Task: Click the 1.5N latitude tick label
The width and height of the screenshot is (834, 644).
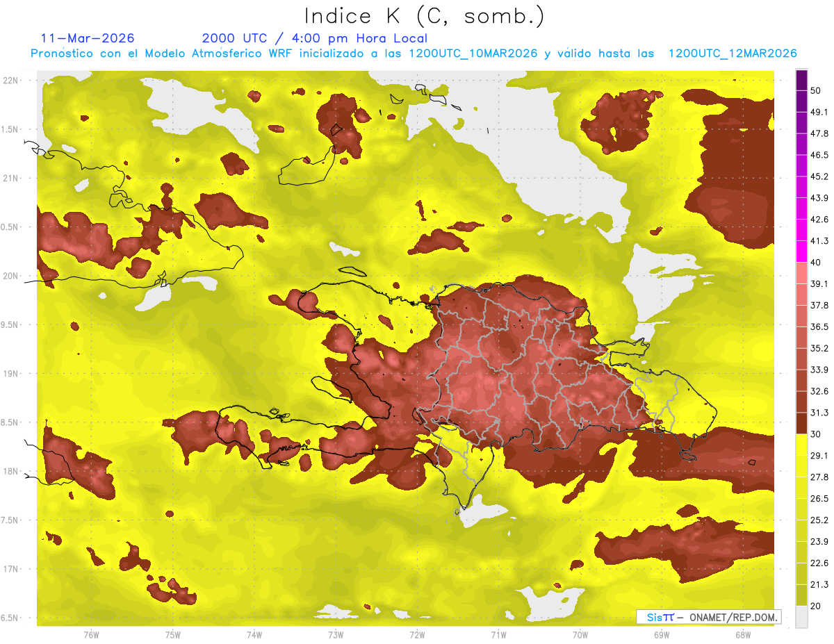Action: [x=9, y=129]
